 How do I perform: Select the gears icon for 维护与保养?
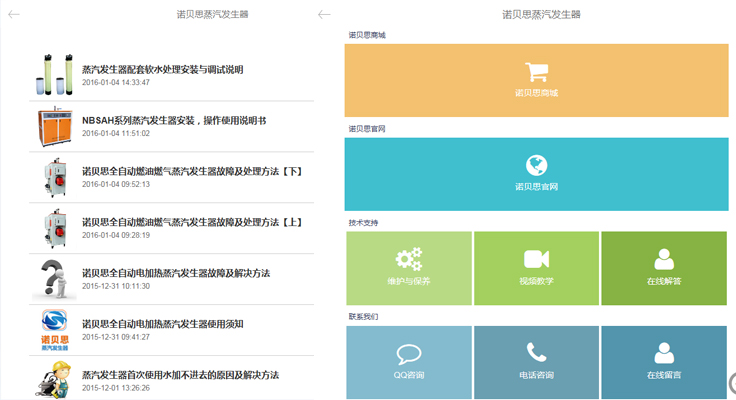(x=408, y=260)
